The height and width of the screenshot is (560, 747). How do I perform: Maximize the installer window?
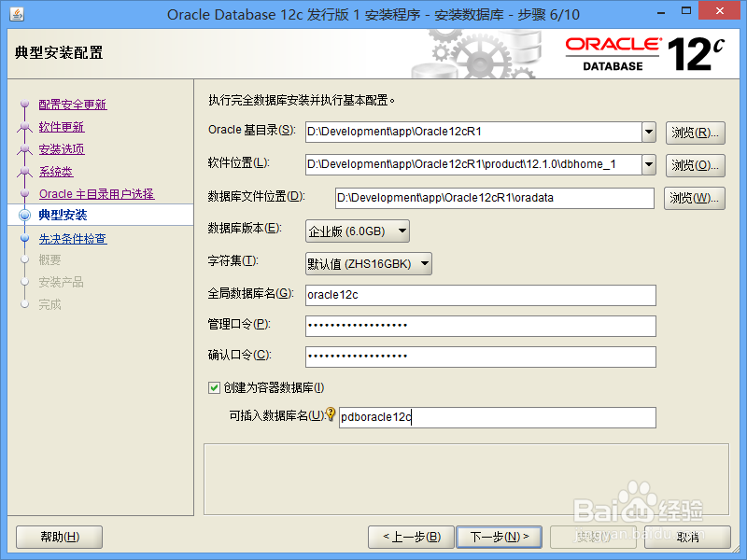686,11
